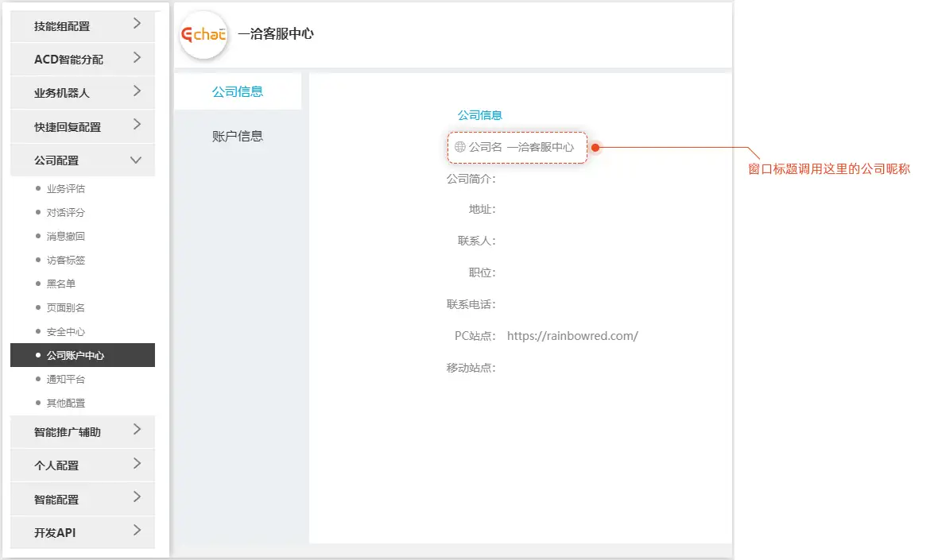Switch to the 账户信息 tab
934x560 pixels.
tap(238, 137)
